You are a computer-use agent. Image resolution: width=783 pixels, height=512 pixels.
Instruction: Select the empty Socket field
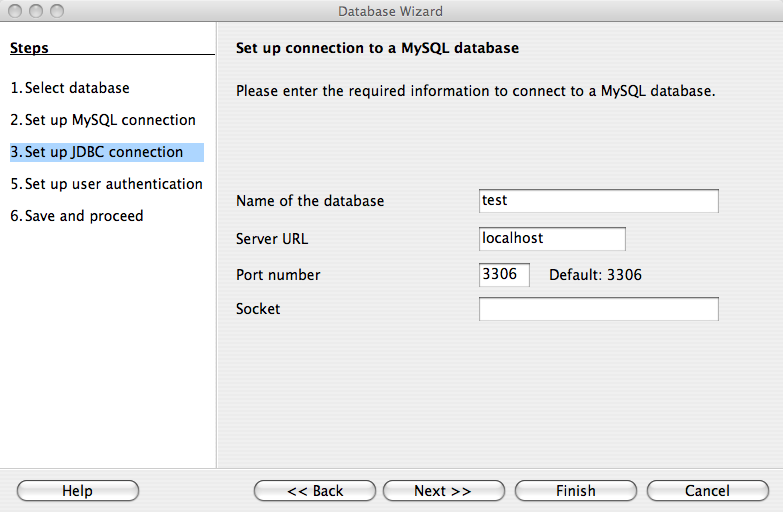pos(598,309)
